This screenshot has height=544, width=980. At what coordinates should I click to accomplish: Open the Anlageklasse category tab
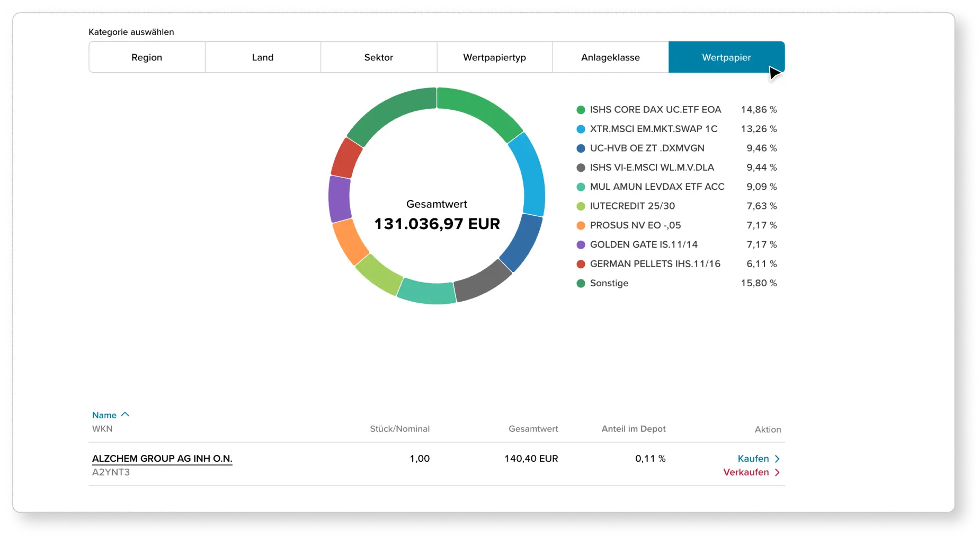click(610, 57)
